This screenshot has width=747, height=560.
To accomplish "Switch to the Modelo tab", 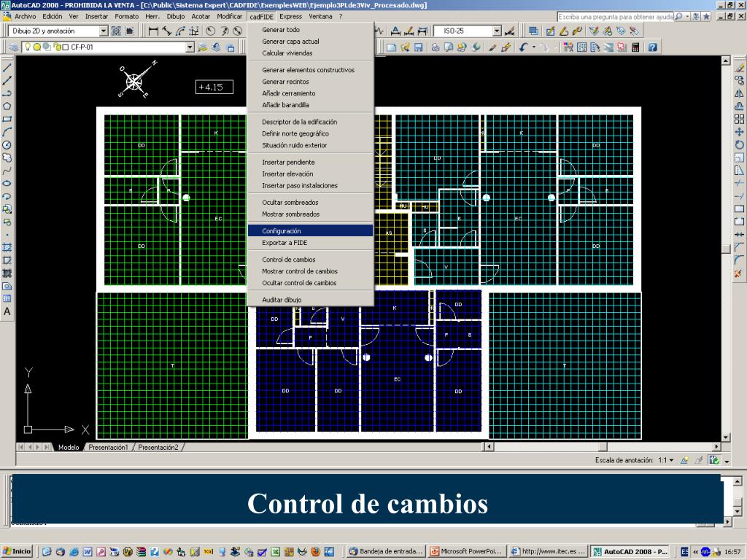I will pos(68,447).
